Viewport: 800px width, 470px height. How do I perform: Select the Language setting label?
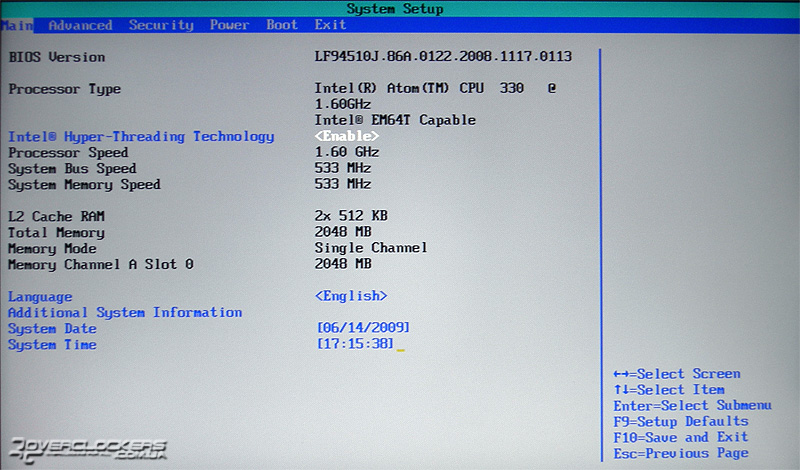pyautogui.click(x=40, y=297)
